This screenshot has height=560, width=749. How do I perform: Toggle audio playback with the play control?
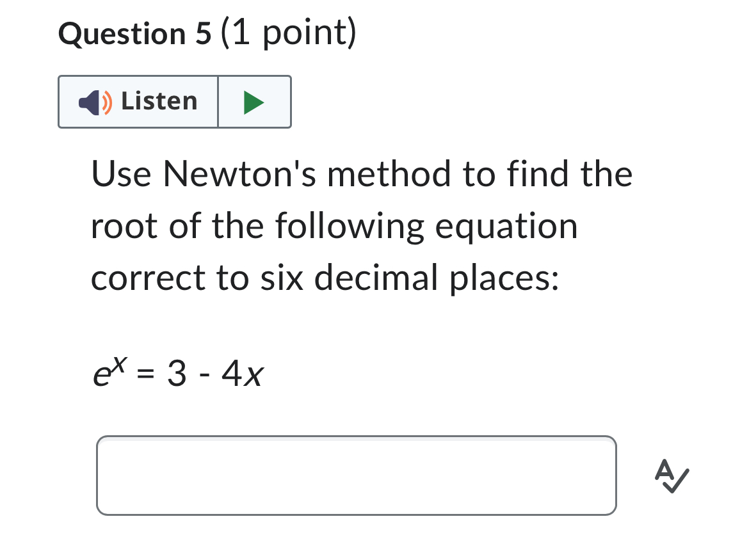[x=254, y=101]
